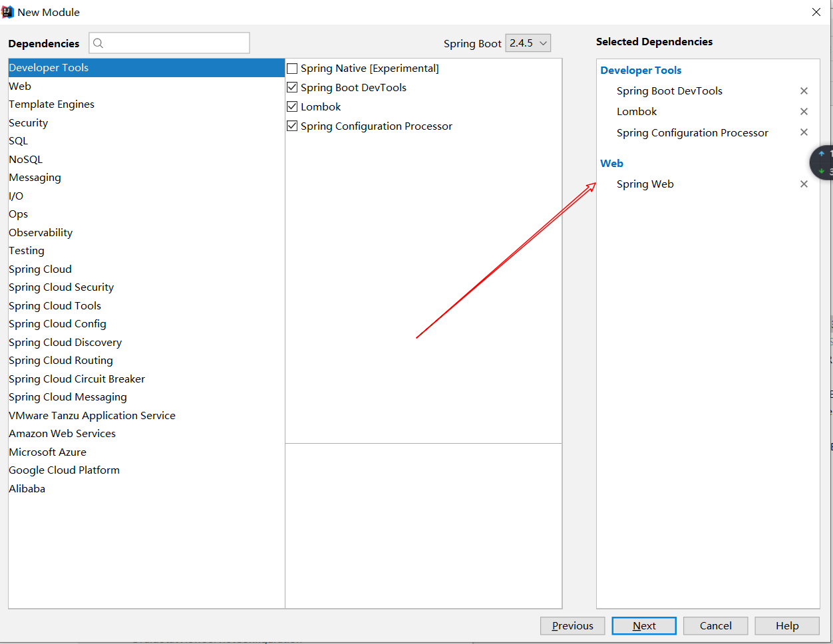Remove Spring Boot DevTools from selected dependencies
The width and height of the screenshot is (833, 644).
tap(804, 91)
